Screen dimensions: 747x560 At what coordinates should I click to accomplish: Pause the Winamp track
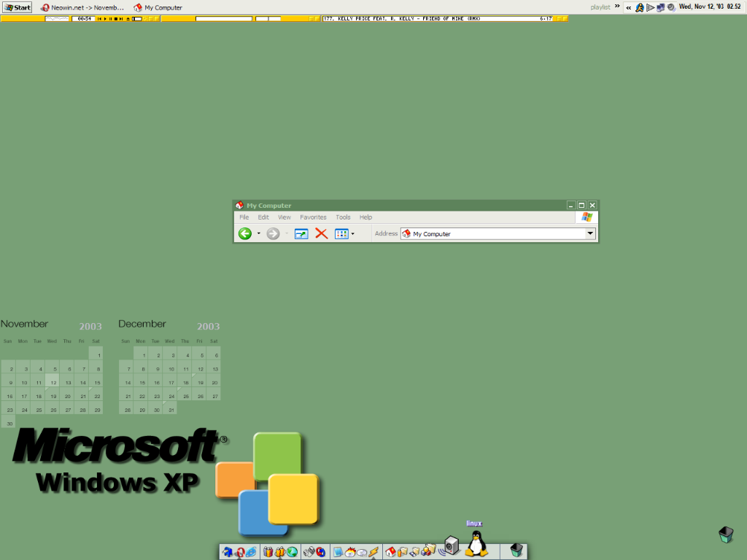pos(111,18)
